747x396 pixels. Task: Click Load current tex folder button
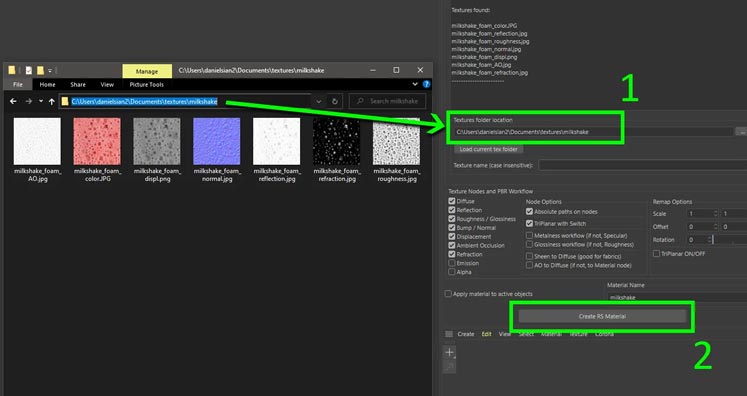[488, 149]
